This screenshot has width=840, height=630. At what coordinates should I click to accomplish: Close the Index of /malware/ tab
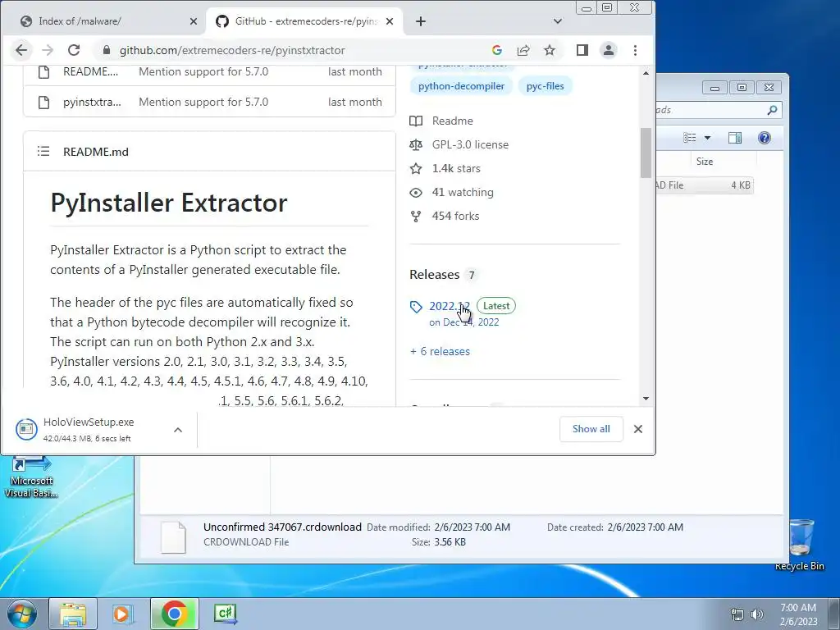pos(194,21)
